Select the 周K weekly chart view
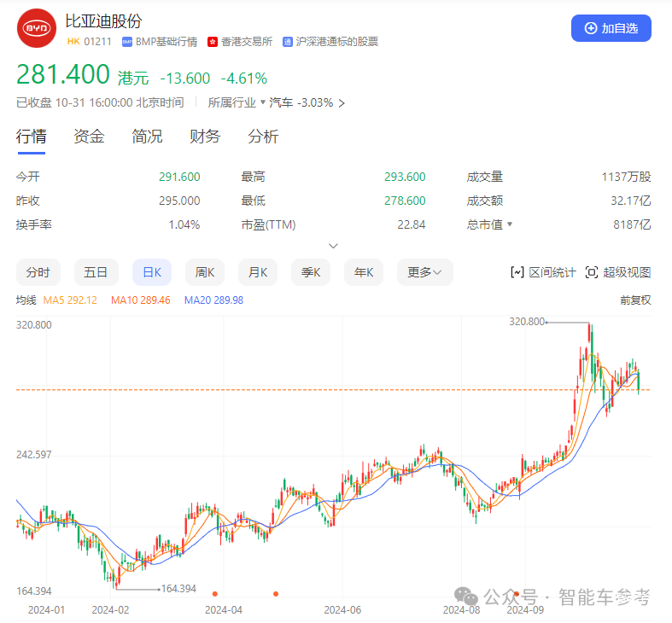This screenshot has height=623, width=672. point(205,272)
